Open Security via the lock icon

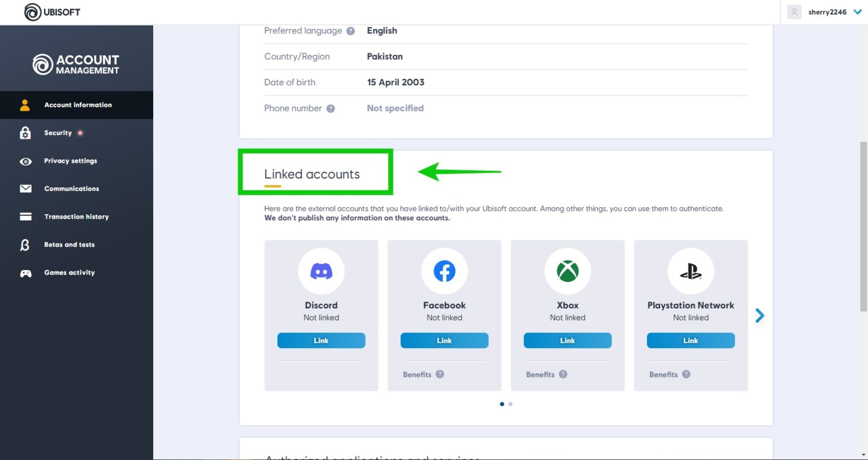click(25, 133)
